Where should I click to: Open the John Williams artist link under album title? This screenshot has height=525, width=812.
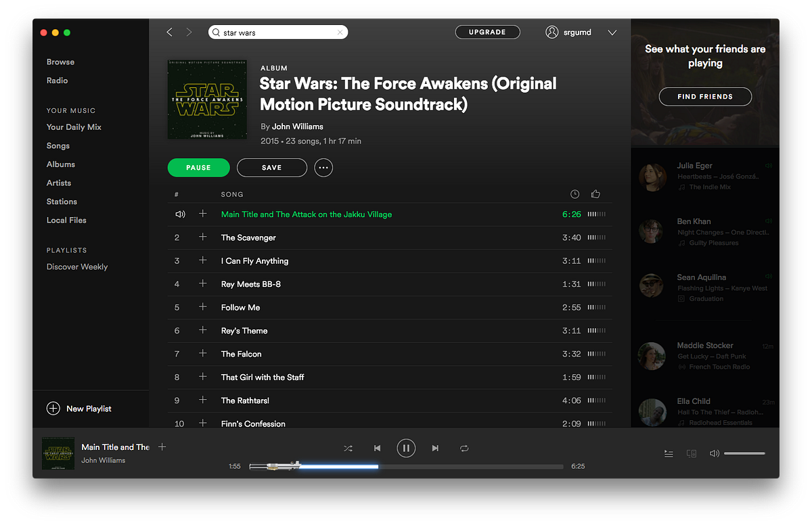click(298, 127)
